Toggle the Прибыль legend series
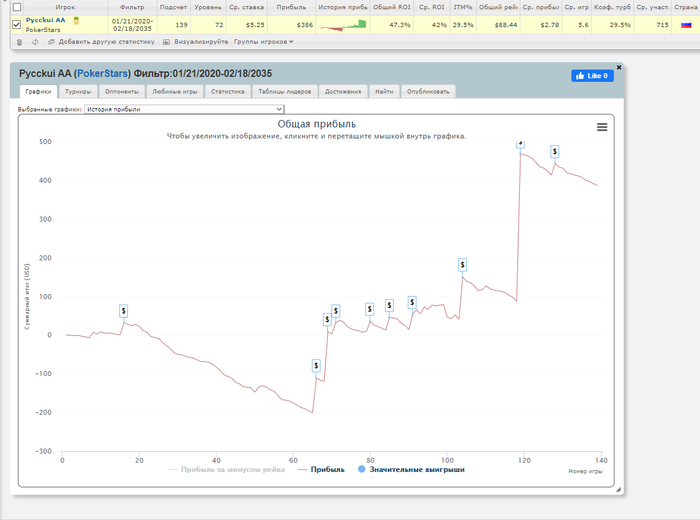This screenshot has height=520, width=700. pos(321,470)
